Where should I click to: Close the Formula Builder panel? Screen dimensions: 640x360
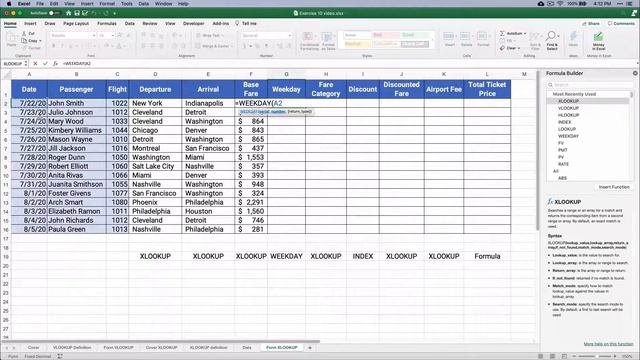[635, 73]
